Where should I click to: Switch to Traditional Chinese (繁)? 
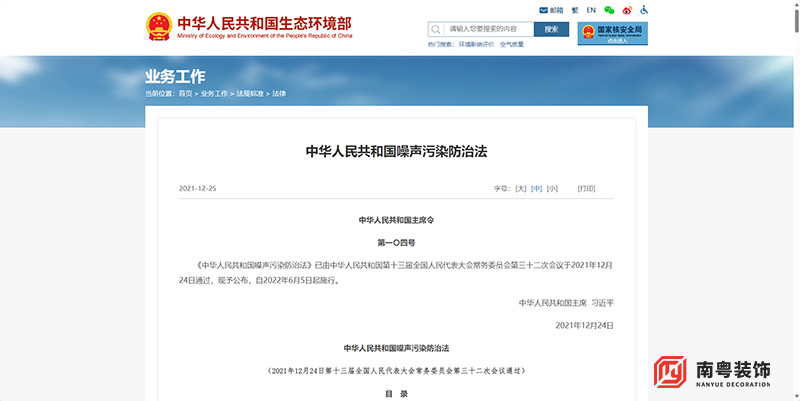coord(575,10)
